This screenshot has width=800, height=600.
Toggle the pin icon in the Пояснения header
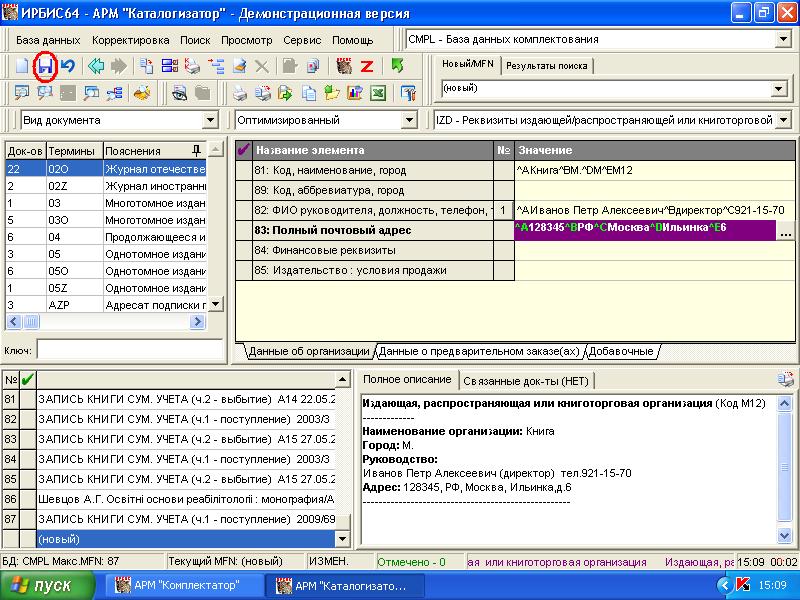(196, 151)
